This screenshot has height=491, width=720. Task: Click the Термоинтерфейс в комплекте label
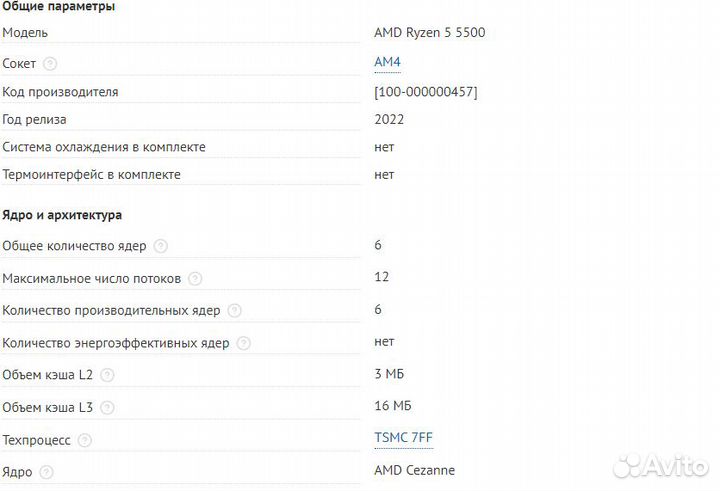91,175
